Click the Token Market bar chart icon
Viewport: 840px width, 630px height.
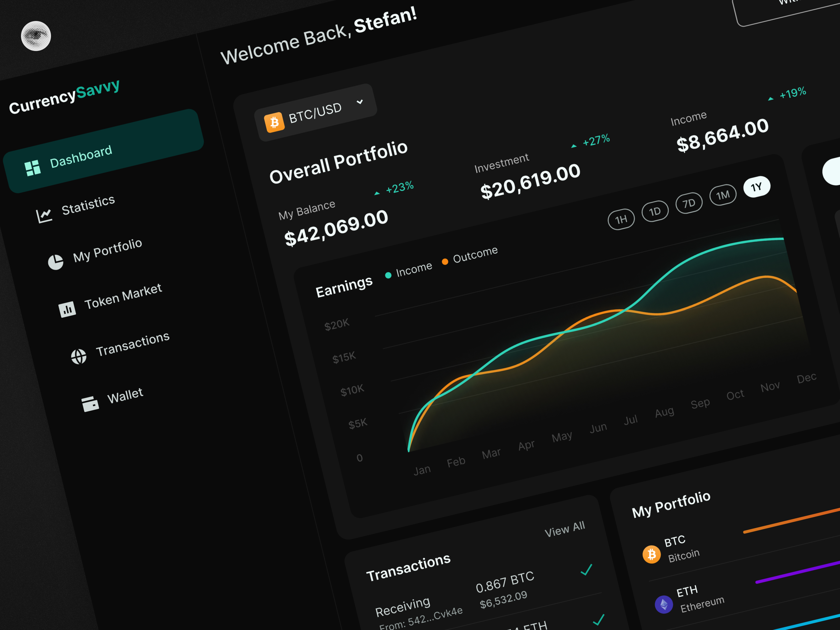[x=67, y=310]
